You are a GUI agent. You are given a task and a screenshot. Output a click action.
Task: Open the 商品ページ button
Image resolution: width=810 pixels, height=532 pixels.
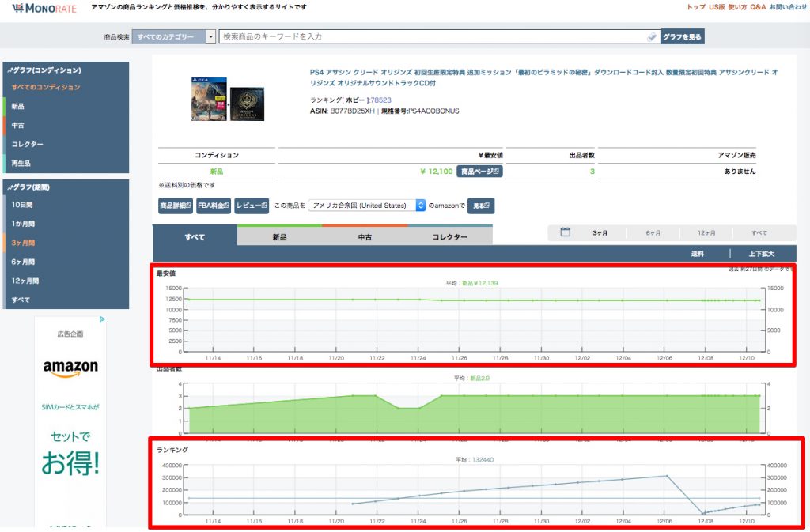point(479,172)
